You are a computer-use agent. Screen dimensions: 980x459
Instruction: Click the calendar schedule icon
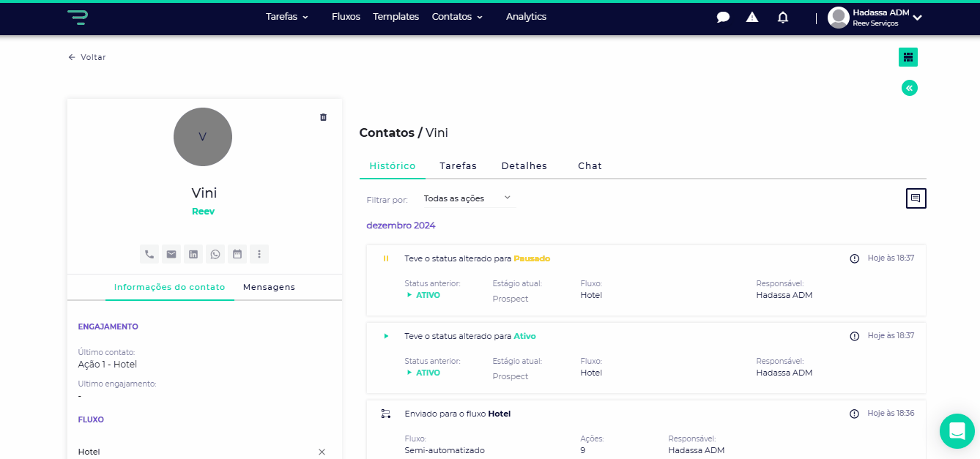pyautogui.click(x=237, y=254)
